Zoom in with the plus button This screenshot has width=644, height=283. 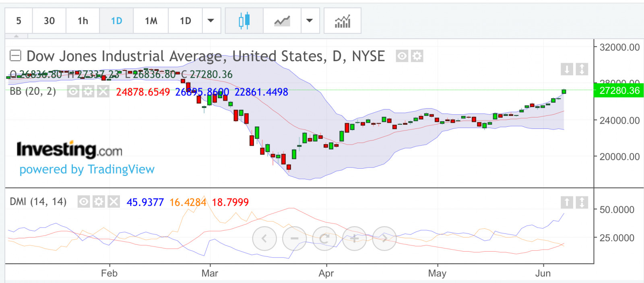point(354,238)
